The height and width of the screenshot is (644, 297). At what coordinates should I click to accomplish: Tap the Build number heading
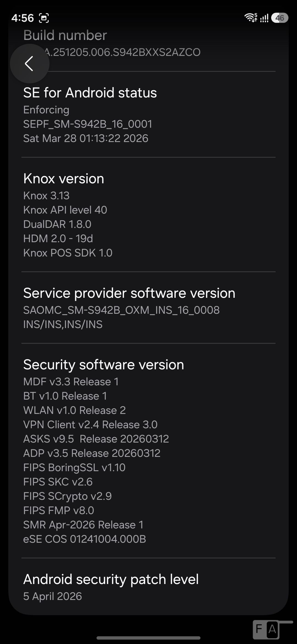pyautogui.click(x=65, y=35)
